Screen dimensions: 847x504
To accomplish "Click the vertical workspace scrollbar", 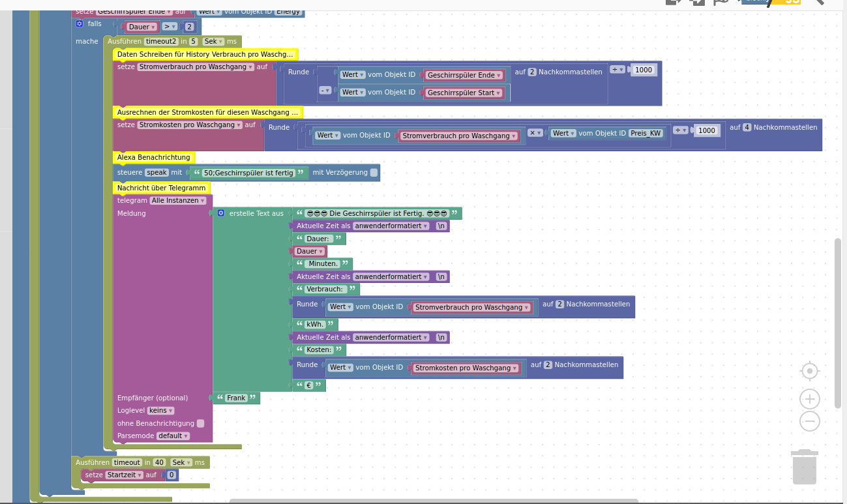I will click(838, 323).
